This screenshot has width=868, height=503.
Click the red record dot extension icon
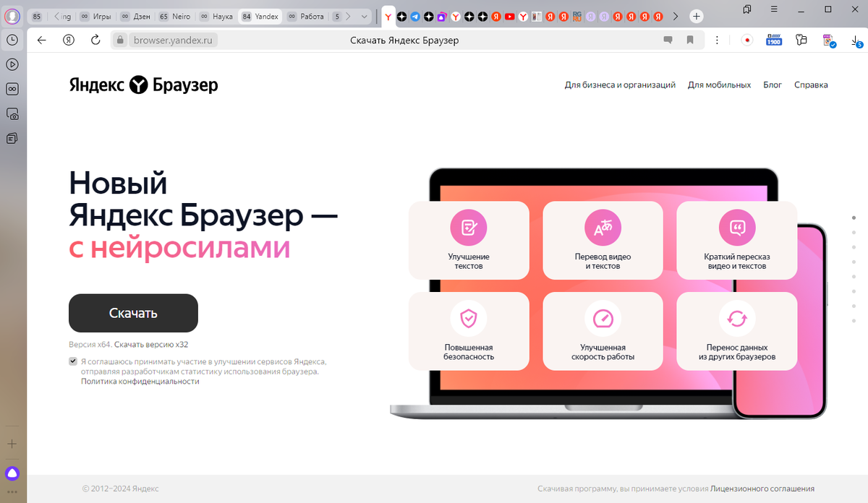point(747,40)
